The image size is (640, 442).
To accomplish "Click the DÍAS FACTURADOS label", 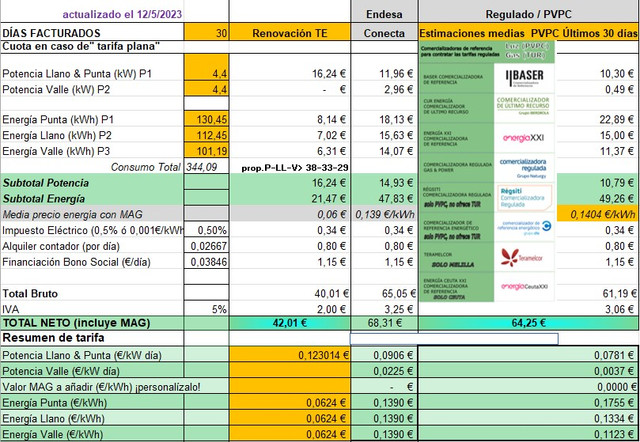I will coord(51,33).
